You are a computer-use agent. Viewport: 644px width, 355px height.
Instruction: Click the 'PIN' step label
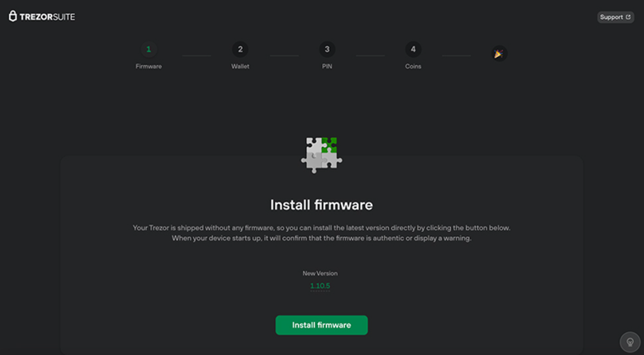(327, 67)
